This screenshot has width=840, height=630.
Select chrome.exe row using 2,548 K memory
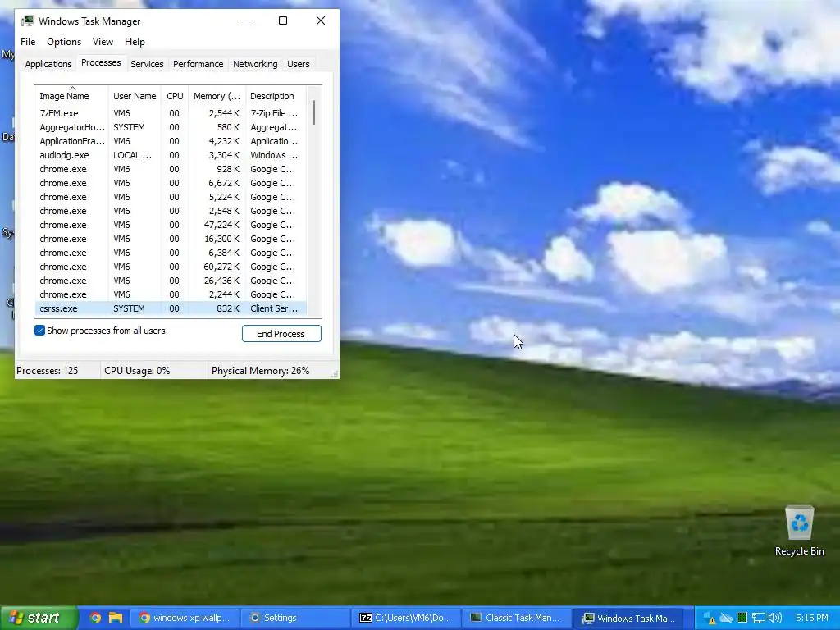pos(171,211)
